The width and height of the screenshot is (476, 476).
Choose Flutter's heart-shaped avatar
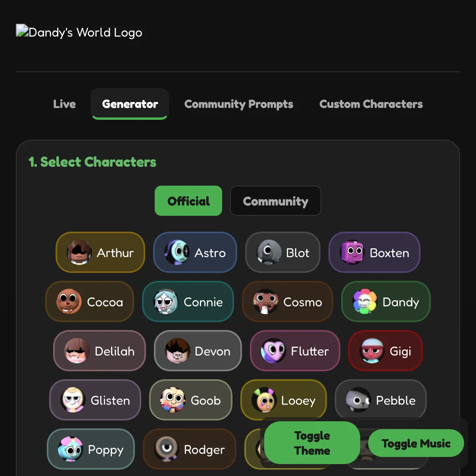[273, 351]
